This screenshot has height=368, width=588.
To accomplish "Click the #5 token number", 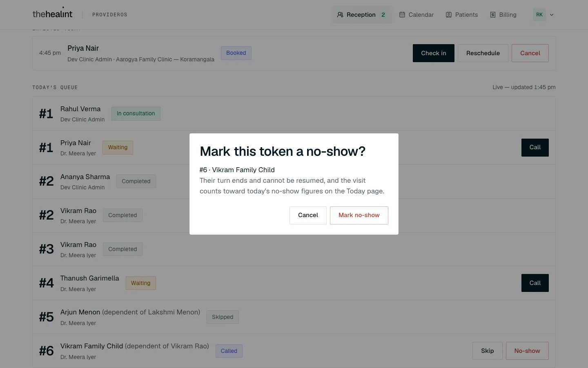I will tap(47, 317).
